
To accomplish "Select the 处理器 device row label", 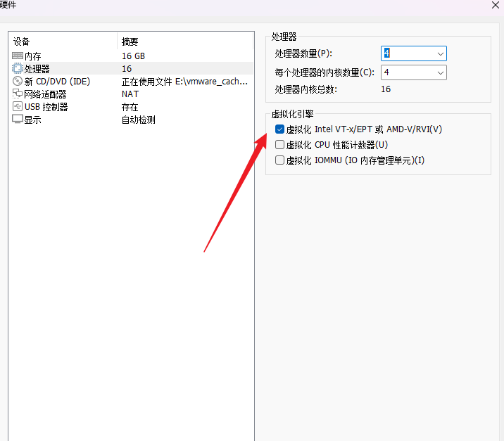I will 37,69.
